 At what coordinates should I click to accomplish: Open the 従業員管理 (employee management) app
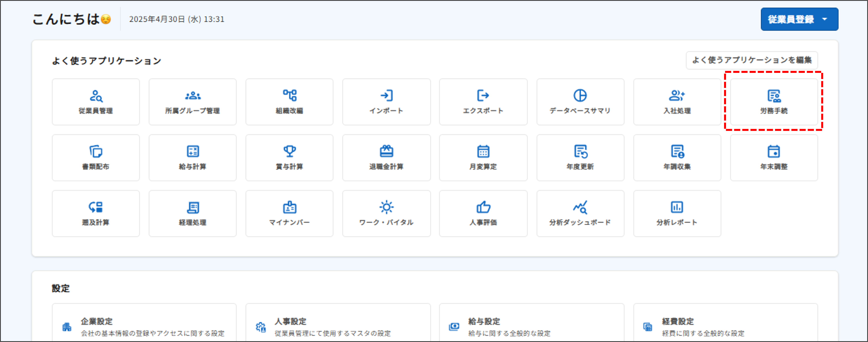click(95, 102)
